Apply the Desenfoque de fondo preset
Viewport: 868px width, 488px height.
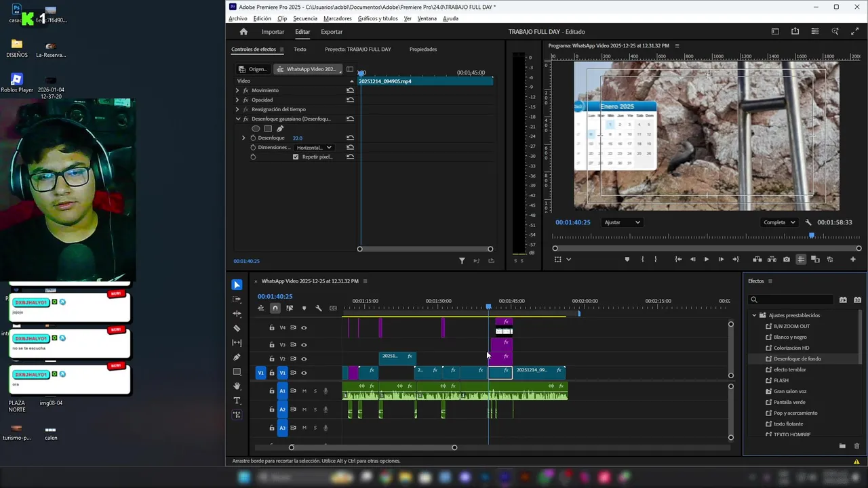click(x=797, y=359)
